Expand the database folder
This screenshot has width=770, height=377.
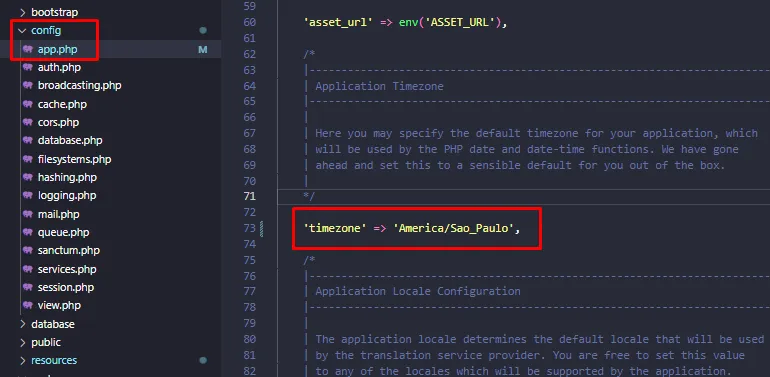22,324
